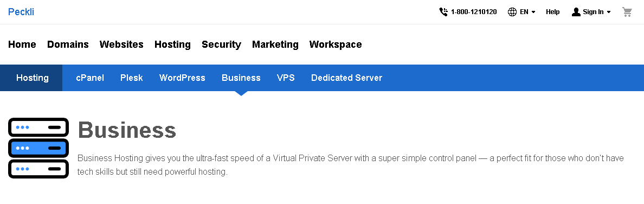The width and height of the screenshot is (644, 204).
Task: Select the Dedicated Server tab
Action: coord(346,78)
